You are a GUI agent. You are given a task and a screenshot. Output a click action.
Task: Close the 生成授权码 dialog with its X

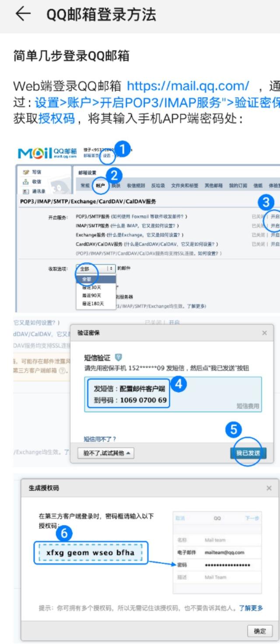pos(269,488)
